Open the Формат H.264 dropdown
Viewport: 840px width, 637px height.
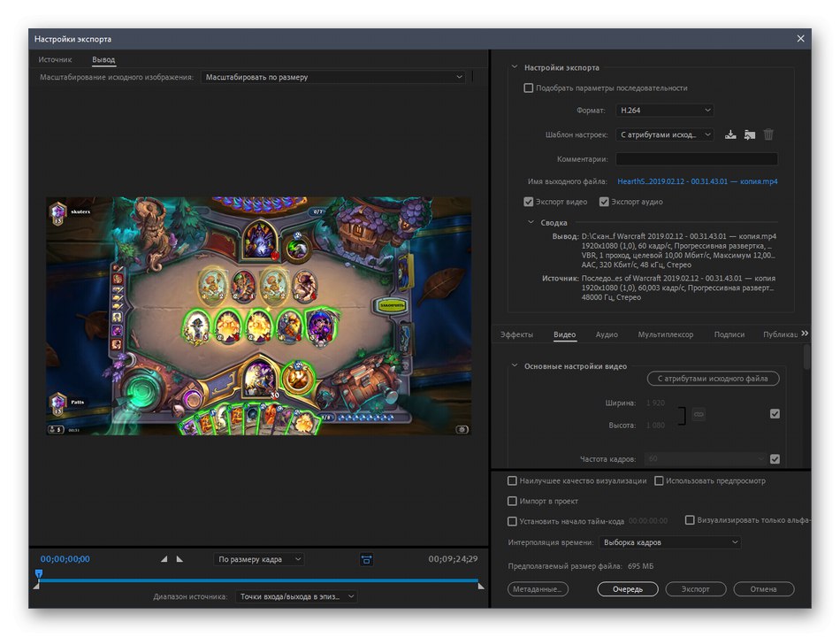[665, 111]
